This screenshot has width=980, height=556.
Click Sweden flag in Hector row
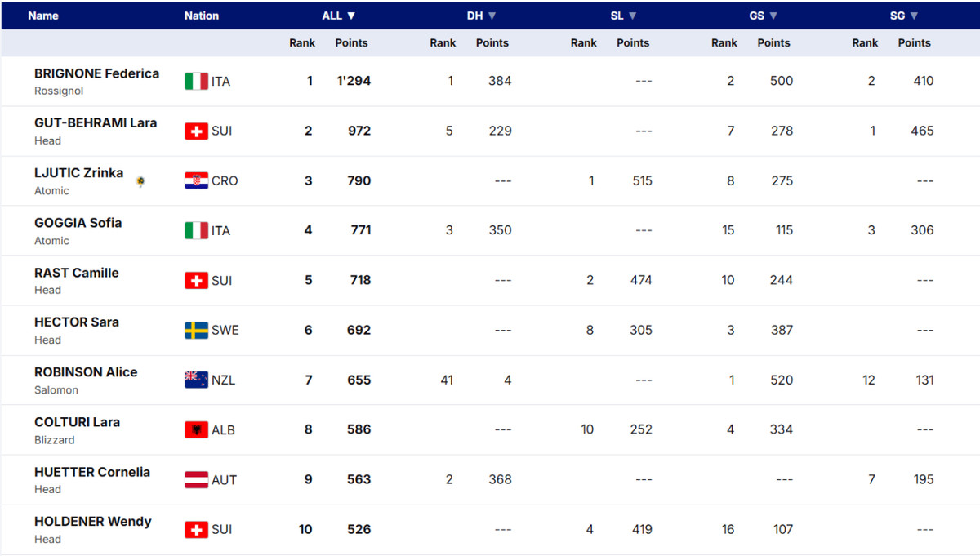point(196,331)
